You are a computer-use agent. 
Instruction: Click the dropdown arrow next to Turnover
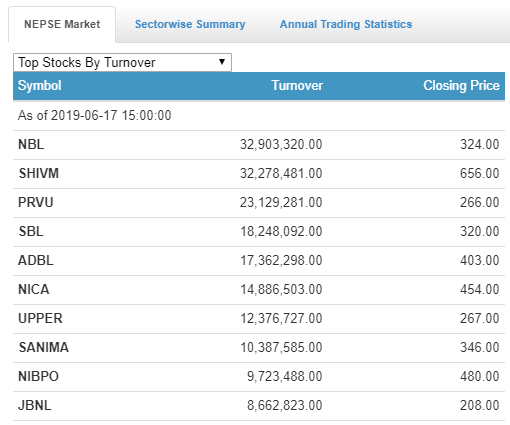click(x=222, y=62)
